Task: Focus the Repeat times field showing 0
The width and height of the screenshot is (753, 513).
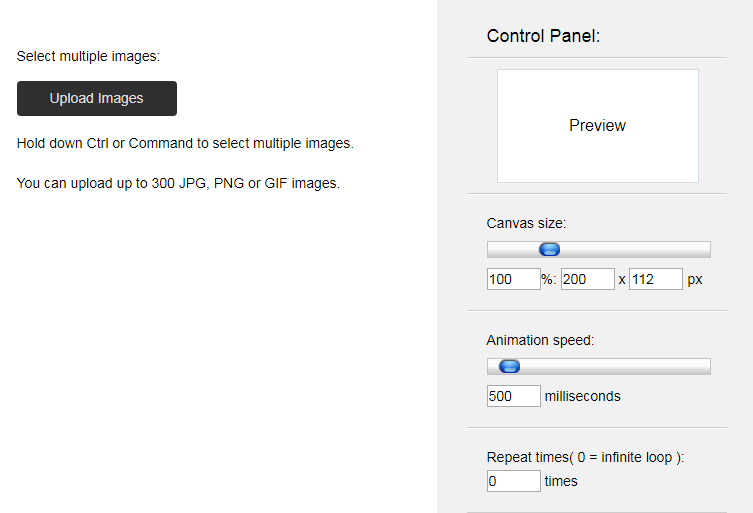Action: pos(514,481)
